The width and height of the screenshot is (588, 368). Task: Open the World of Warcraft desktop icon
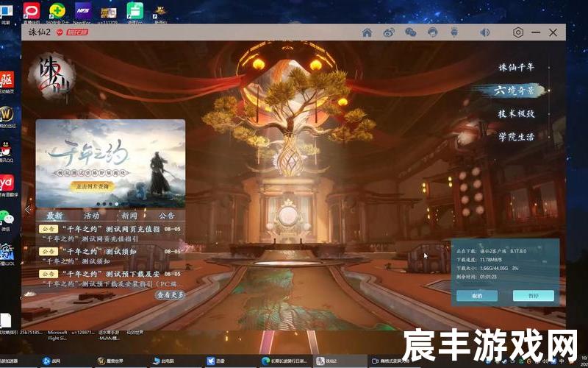click(x=7, y=116)
